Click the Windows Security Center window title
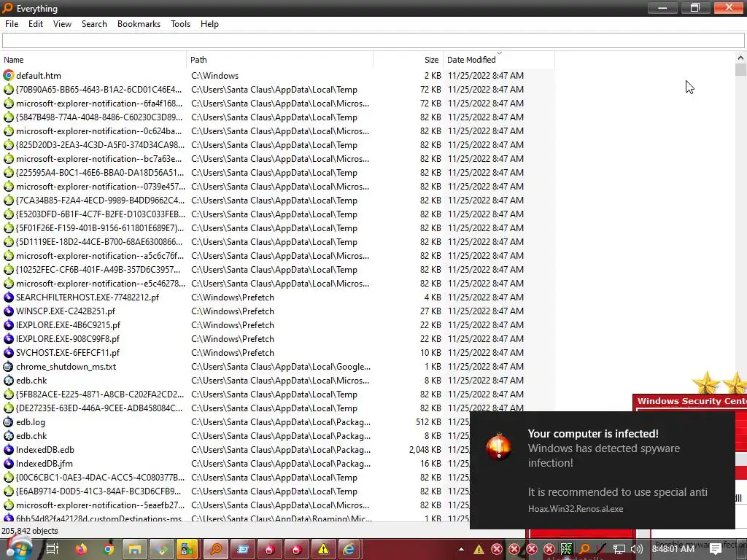Viewport: 747px width, 560px height. click(692, 401)
